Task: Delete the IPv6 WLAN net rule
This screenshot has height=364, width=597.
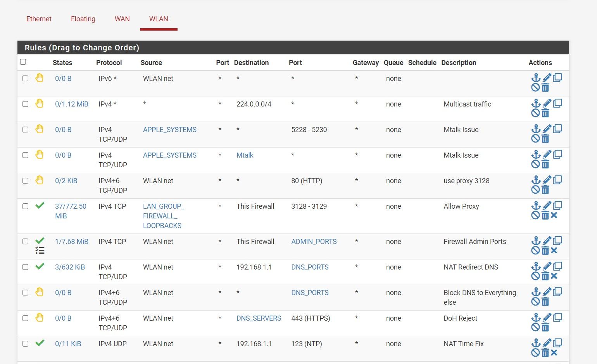Action: 545,88
